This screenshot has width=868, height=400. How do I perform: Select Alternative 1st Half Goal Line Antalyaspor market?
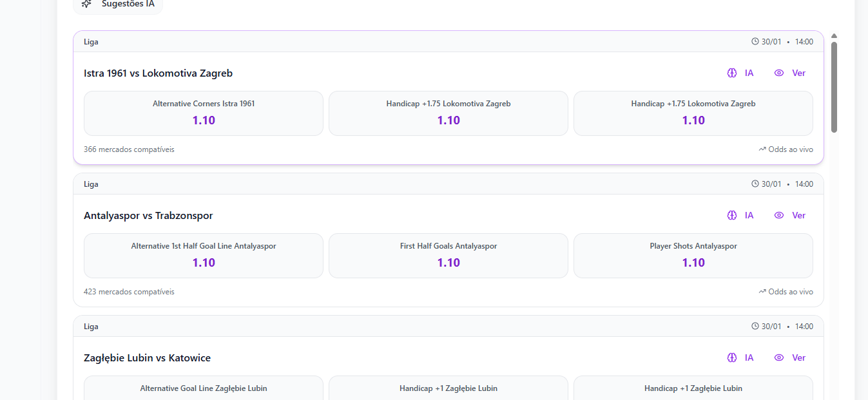pos(203,256)
